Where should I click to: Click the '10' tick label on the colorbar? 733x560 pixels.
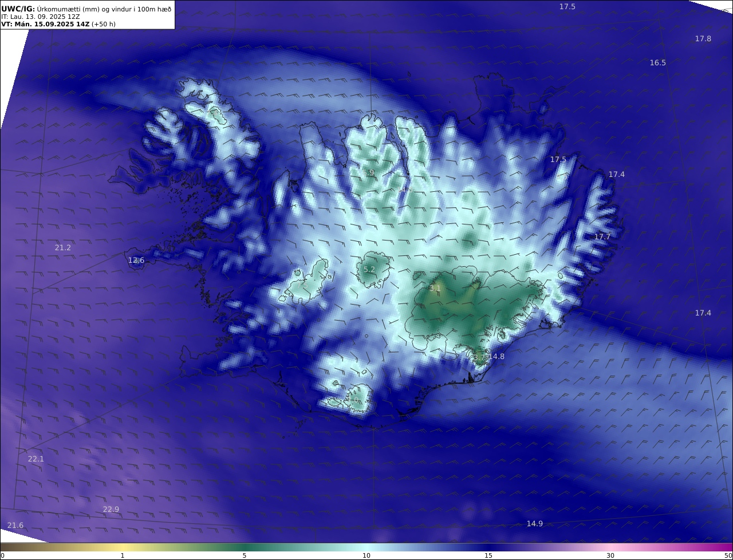pos(366,556)
